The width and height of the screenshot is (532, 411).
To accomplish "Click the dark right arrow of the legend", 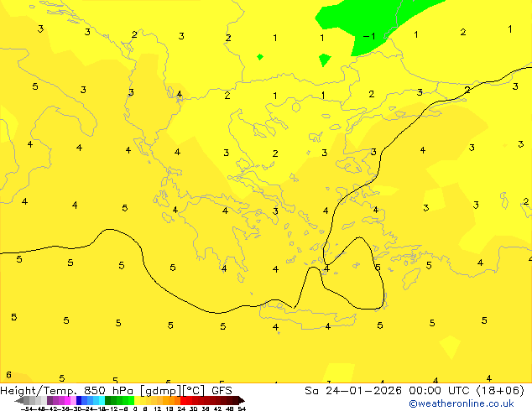I will 241,400.
